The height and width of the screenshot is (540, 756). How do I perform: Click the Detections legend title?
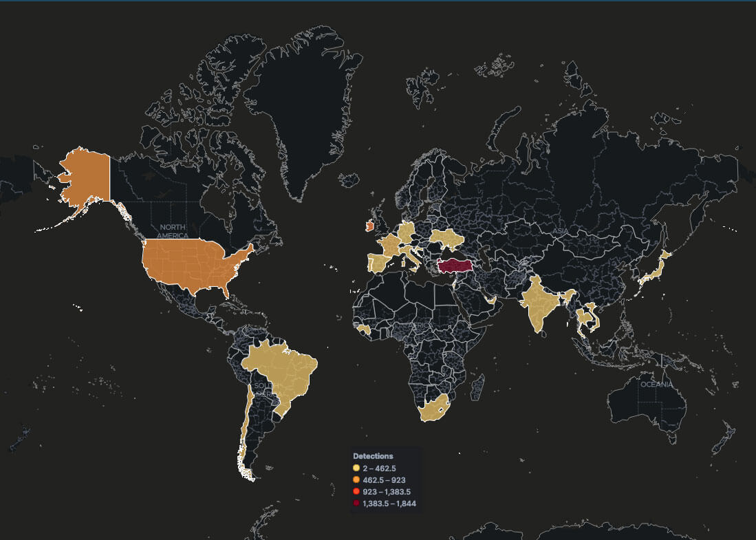(373, 456)
